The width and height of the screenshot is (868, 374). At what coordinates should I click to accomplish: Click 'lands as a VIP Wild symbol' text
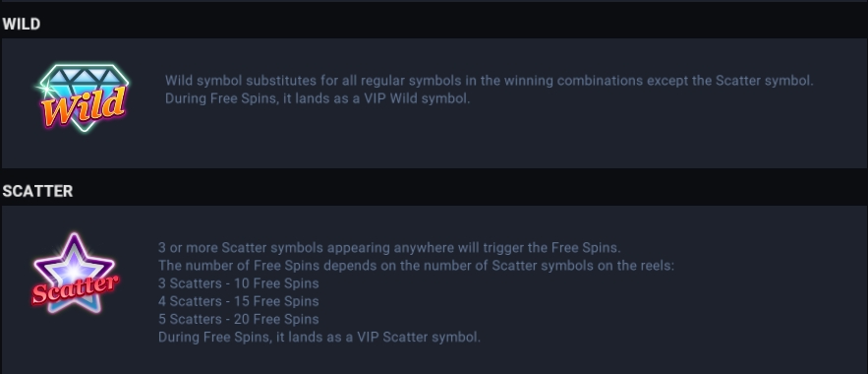[384, 98]
